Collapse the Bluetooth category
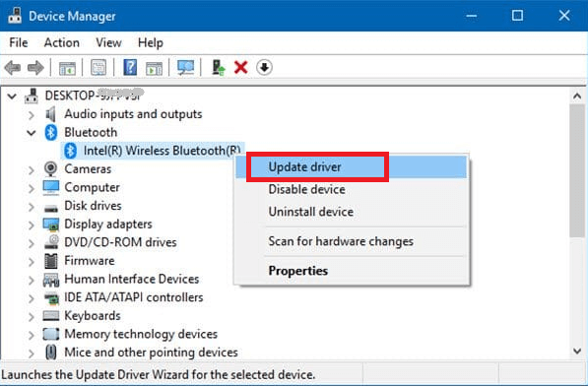Image resolution: width=588 pixels, height=387 pixels. 32,133
